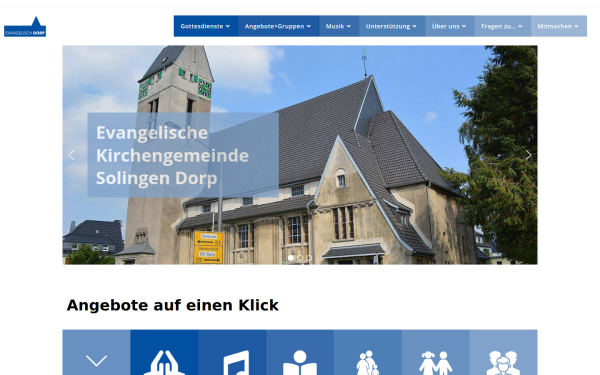Open the person reading book tile
The image size is (600, 375).
pos(300,352)
